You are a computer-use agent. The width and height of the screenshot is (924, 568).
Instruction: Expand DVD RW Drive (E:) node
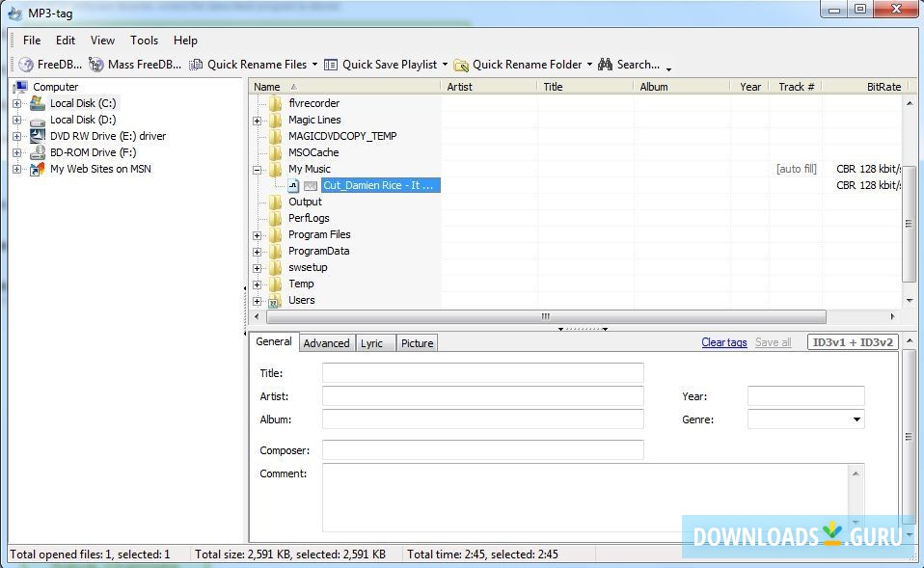16,137
